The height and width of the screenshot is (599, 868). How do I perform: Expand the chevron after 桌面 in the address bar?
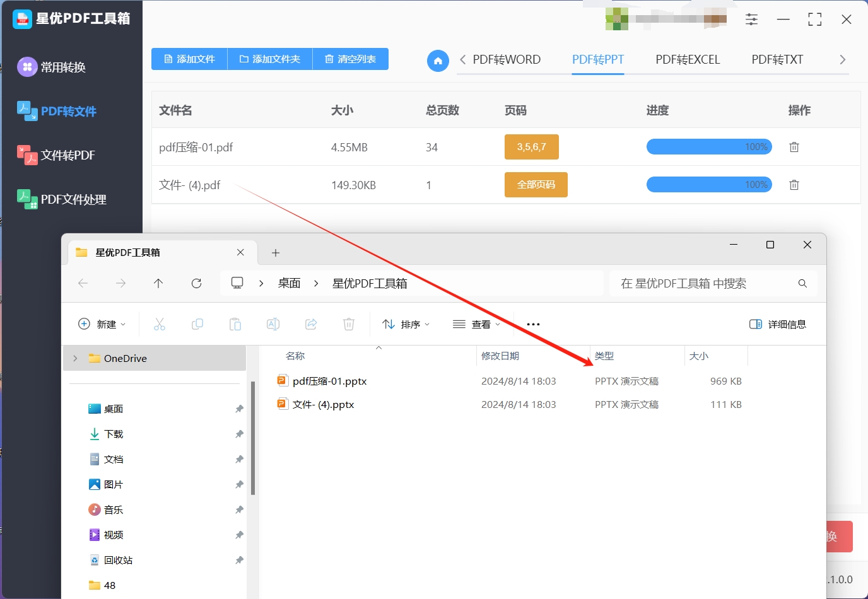[x=316, y=283]
